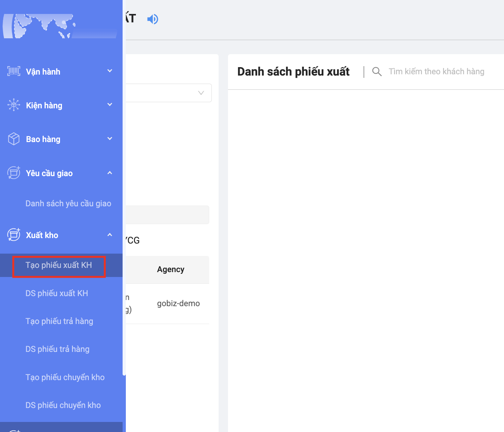This screenshot has height=432, width=504.
Task: Collapse the Yêu cầu giao section
Action: tap(110, 173)
